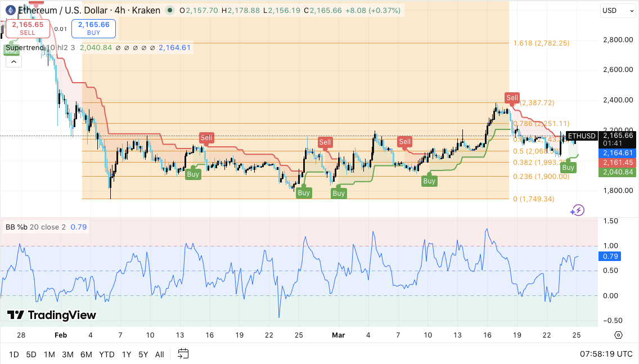This screenshot has height=364, width=639.
Task: Open the USD currency dropdown
Action: [x=616, y=10]
